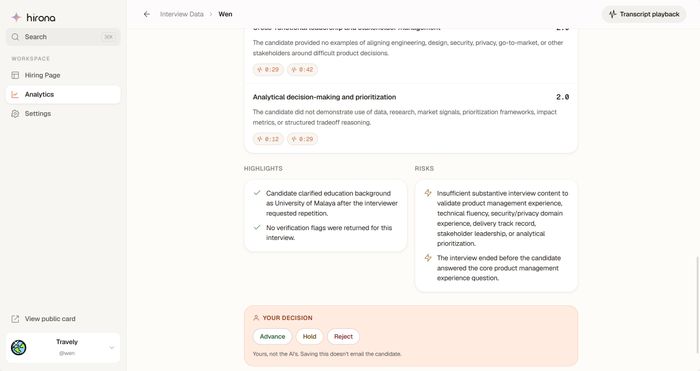Image resolution: width=700 pixels, height=371 pixels.
Task: Jump to 0:29 under Analytical decision-making
Action: (x=302, y=139)
